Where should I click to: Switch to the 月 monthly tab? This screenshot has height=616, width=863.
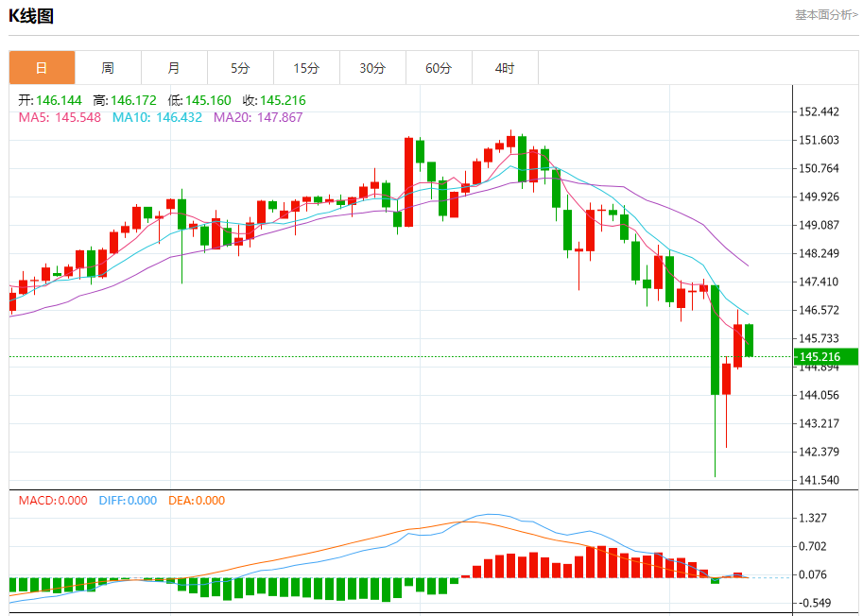click(174, 68)
